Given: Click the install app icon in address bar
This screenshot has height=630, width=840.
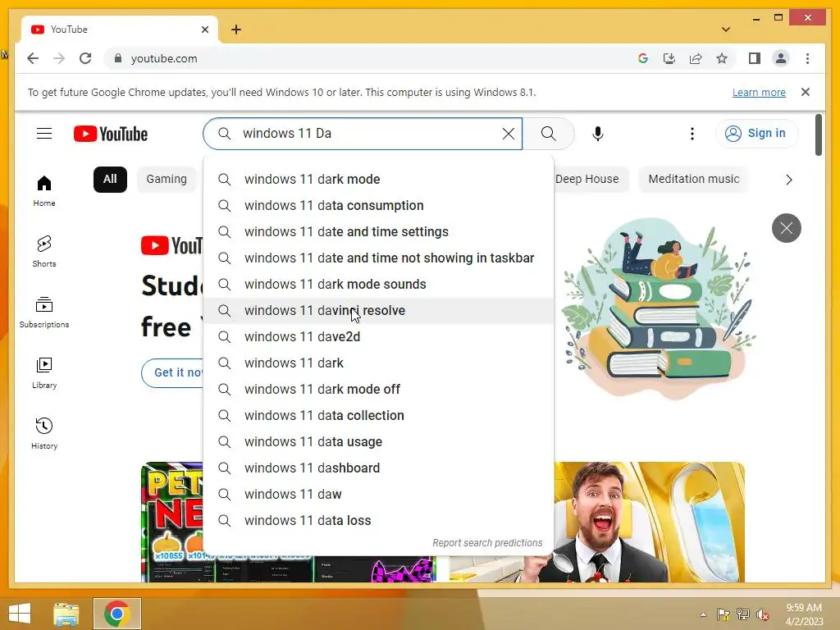Looking at the screenshot, I should 669,58.
